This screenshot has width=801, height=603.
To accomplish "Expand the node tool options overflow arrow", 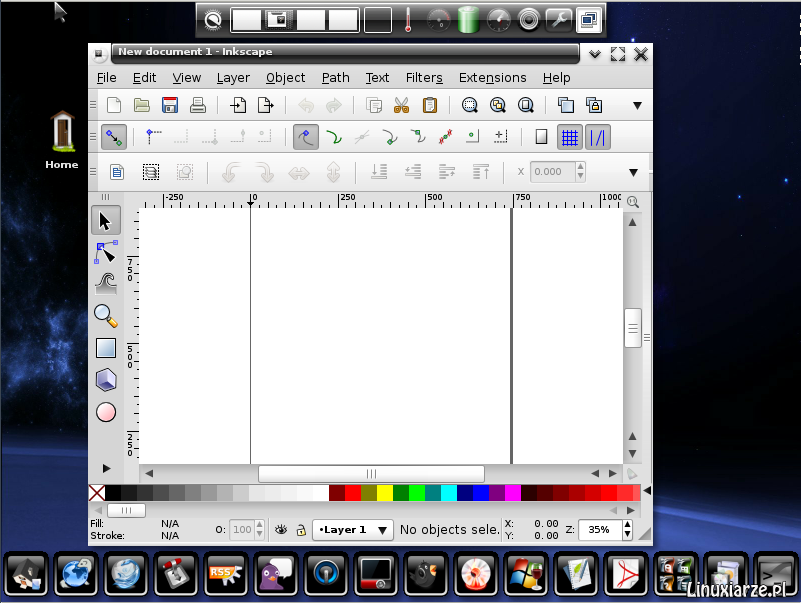I will click(x=633, y=172).
